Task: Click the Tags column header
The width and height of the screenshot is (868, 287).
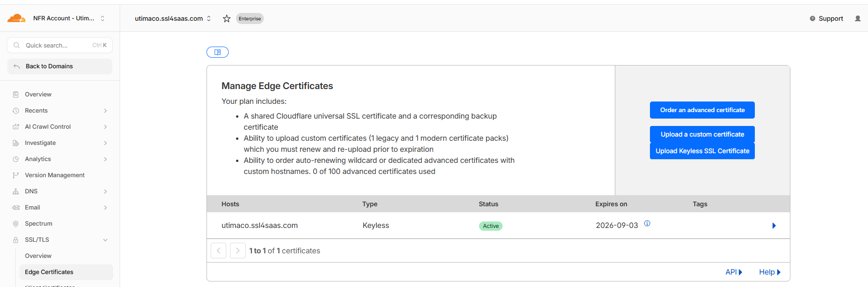Action: point(700,204)
